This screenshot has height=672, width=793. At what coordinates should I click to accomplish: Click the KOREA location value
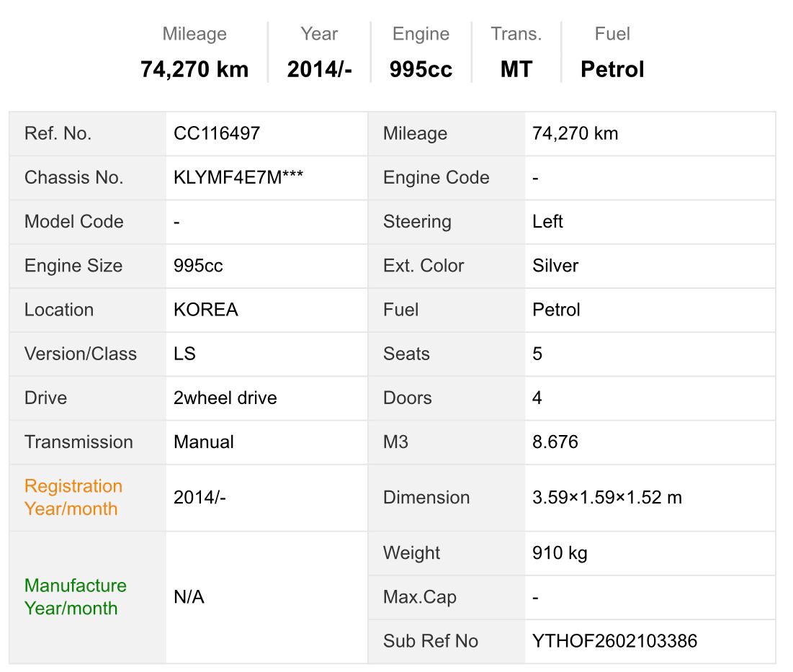pyautogui.click(x=205, y=310)
